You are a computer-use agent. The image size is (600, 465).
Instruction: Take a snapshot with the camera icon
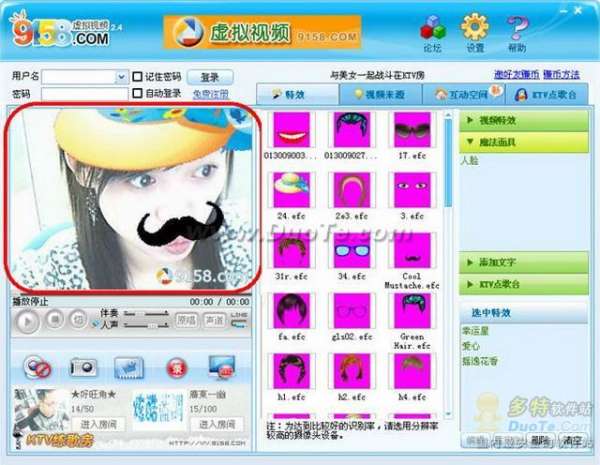(x=83, y=367)
